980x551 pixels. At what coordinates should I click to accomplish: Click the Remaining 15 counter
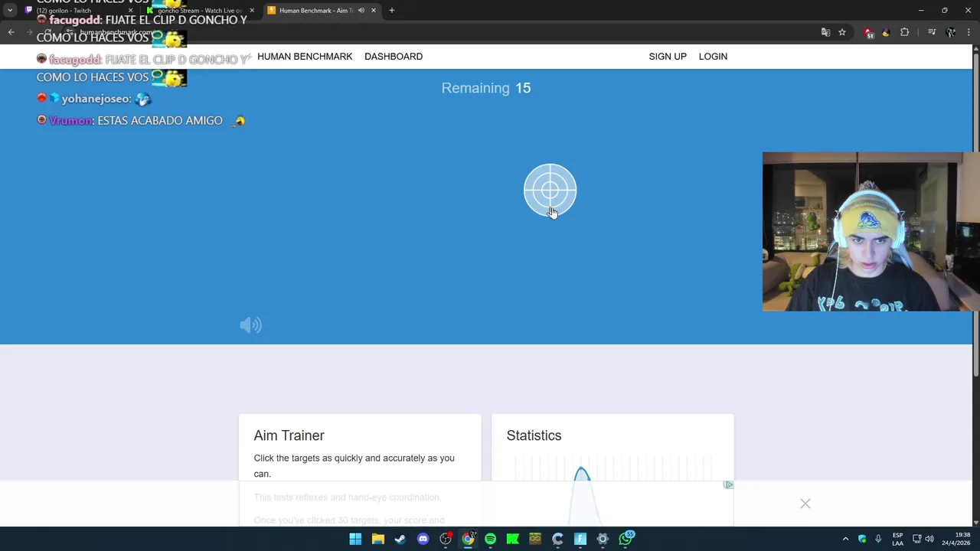pos(486,88)
